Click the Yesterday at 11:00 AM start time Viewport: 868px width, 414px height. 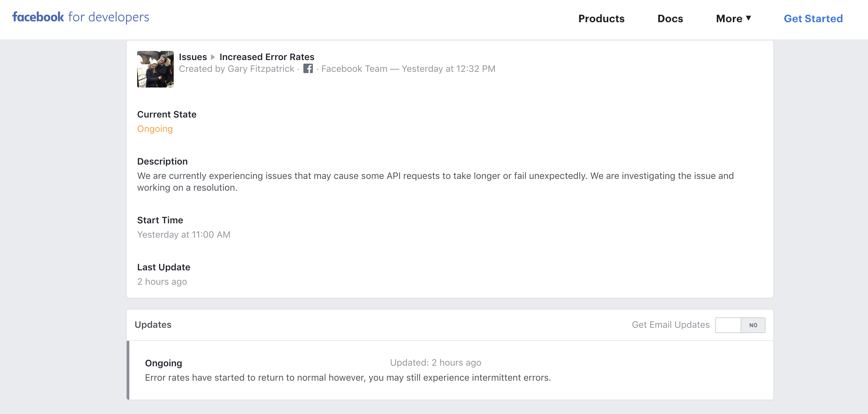(x=184, y=235)
